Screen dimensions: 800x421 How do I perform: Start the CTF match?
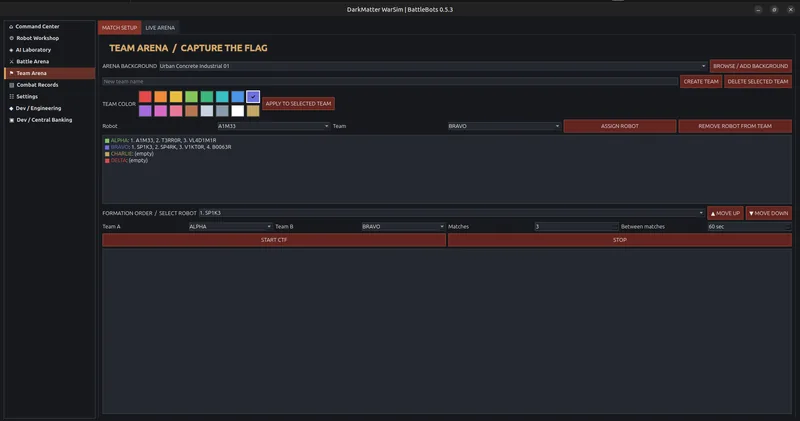coord(274,240)
